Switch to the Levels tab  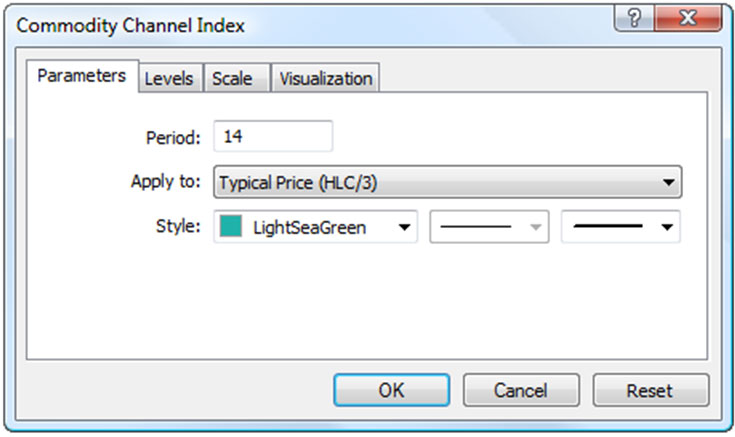(169, 78)
